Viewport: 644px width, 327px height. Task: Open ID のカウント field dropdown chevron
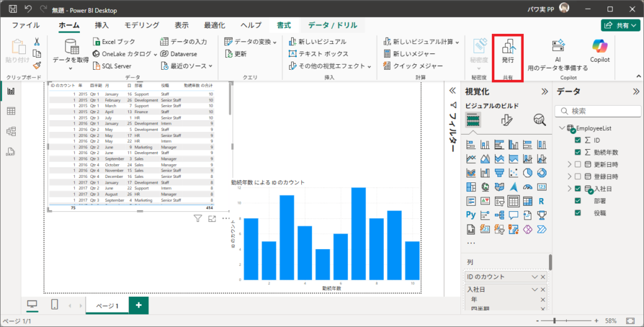[x=535, y=277]
